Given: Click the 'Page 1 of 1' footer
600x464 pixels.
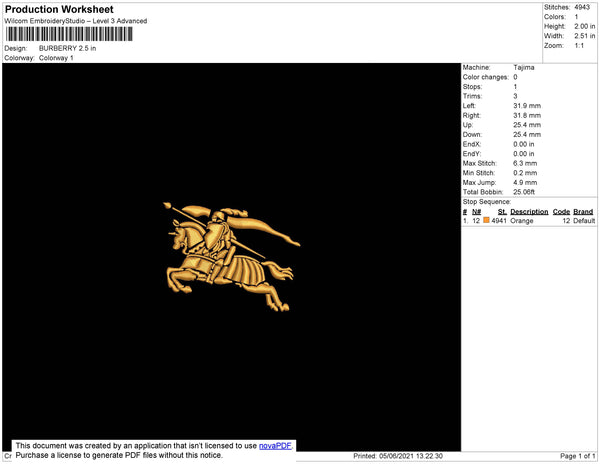Looking at the screenshot, I should 577,456.
